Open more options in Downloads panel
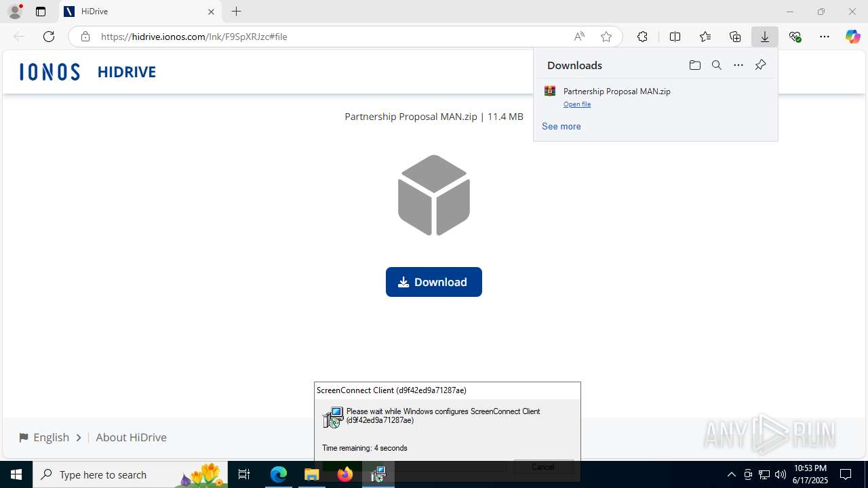This screenshot has width=868, height=488. point(738,65)
